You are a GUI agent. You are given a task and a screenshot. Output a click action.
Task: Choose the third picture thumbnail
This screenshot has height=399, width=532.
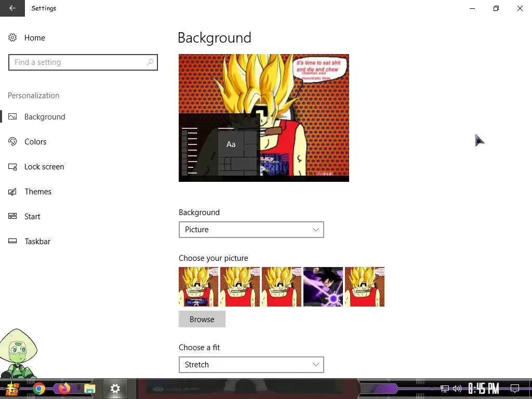click(x=282, y=287)
